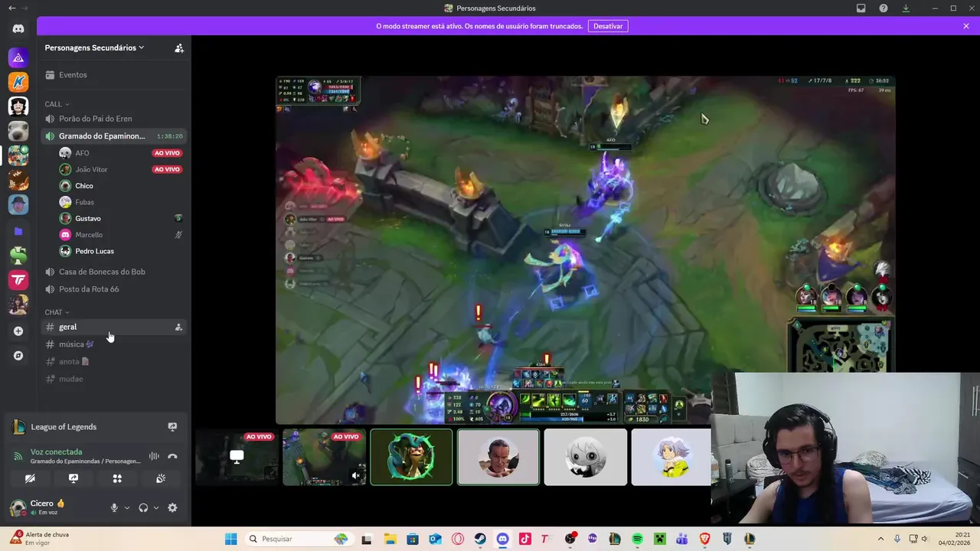Collapse the CHAT category
Screen dimensions: 980x551
57,312
